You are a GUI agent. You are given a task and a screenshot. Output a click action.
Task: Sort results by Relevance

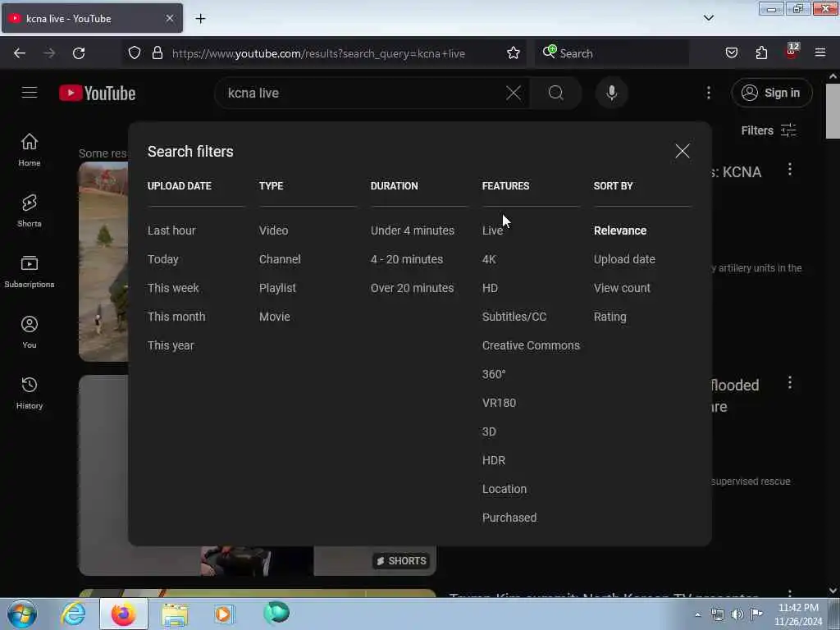point(620,231)
